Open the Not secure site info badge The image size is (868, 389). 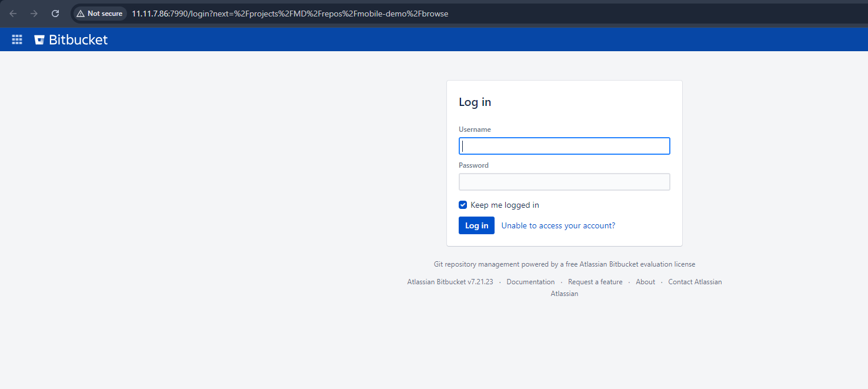[x=99, y=14]
